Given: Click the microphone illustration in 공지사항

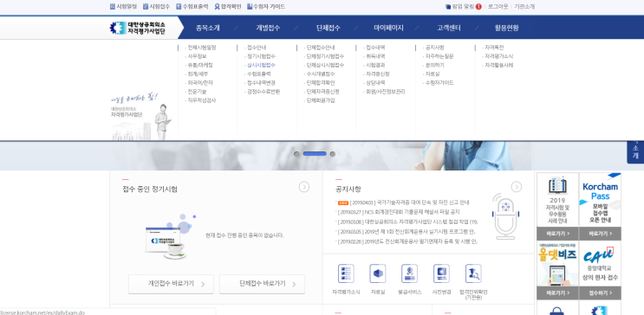Looking at the screenshot, I should [x=505, y=216].
